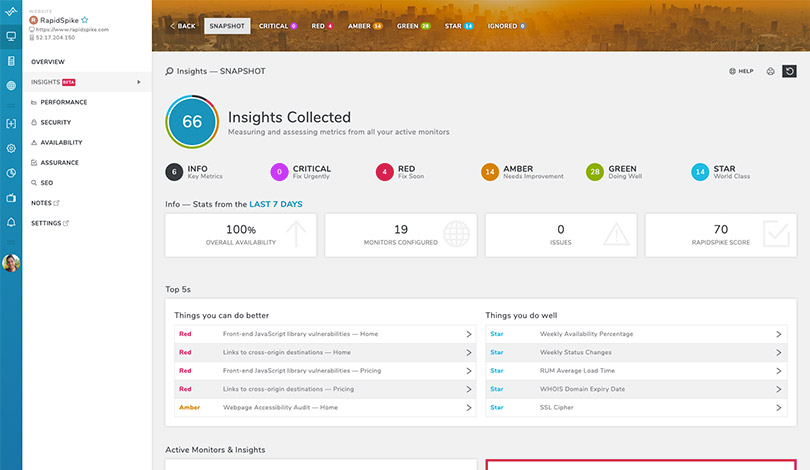Open the Notes external link

point(45,203)
